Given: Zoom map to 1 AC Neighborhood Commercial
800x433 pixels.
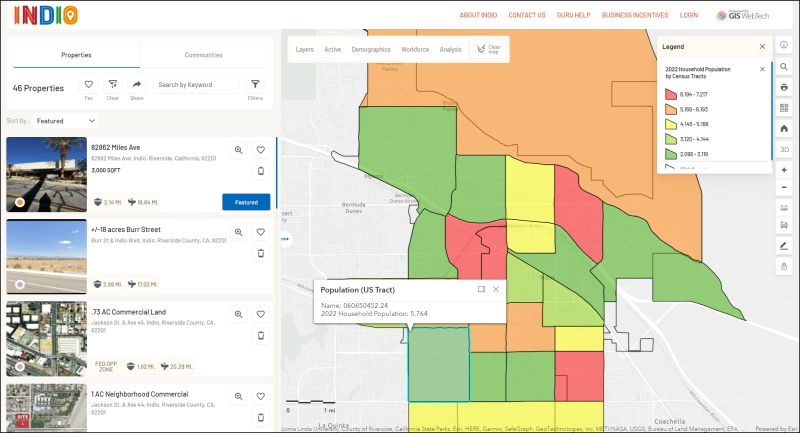Looking at the screenshot, I should 238,396.
